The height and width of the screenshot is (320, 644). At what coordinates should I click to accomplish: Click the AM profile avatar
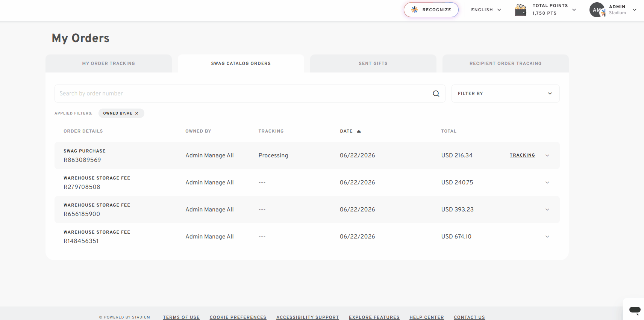click(x=597, y=10)
